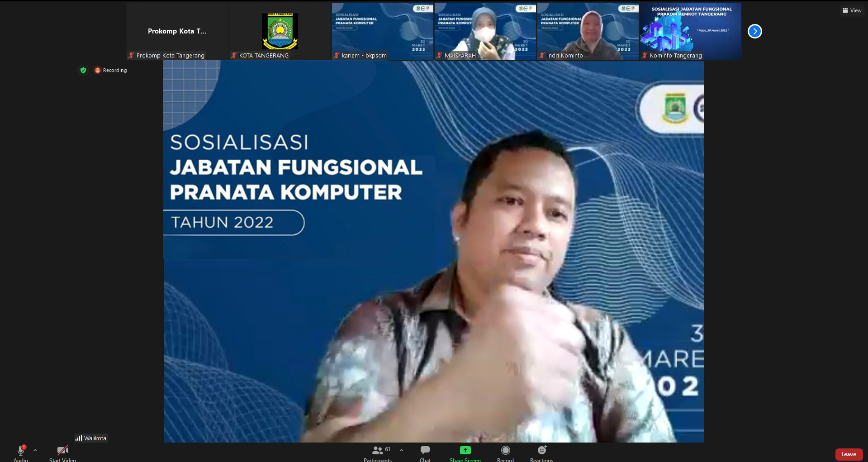The image size is (868, 462).
Task: Leave the meeting with the red button
Action: click(x=848, y=454)
